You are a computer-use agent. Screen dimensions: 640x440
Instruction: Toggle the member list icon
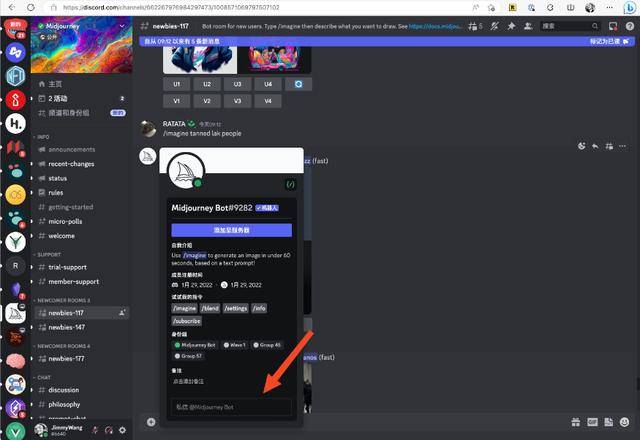(x=528, y=26)
